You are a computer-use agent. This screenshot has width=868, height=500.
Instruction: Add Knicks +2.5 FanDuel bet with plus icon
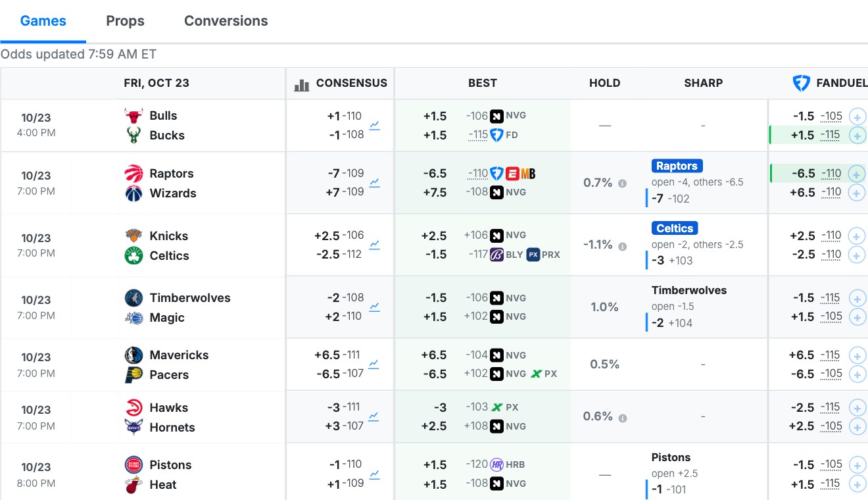[857, 236]
